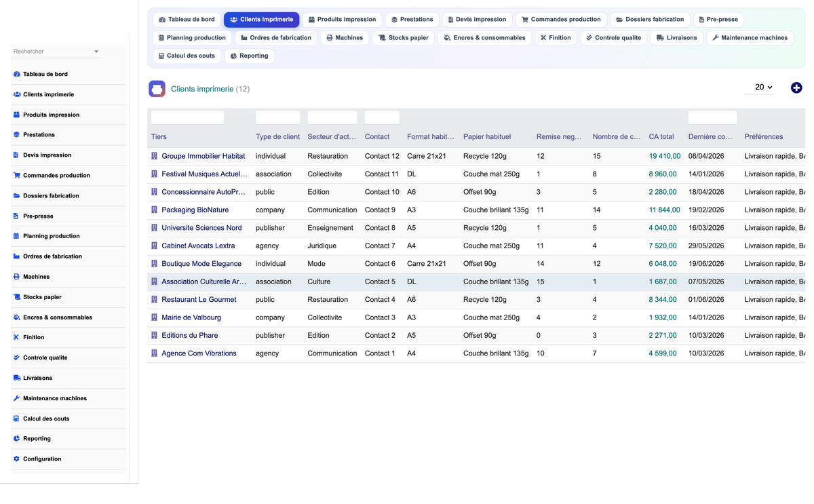Click the Clients imprimerie sidebar users icon

click(17, 94)
